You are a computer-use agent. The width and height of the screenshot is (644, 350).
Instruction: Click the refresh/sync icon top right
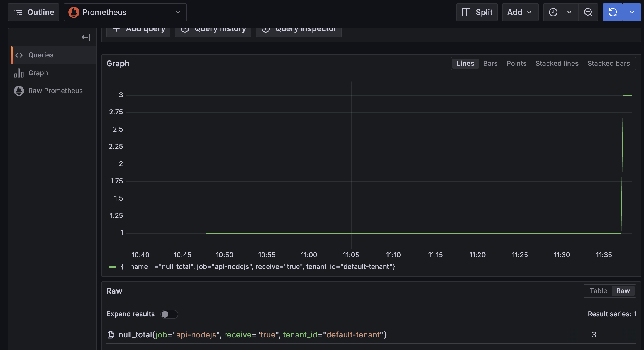pyautogui.click(x=613, y=12)
